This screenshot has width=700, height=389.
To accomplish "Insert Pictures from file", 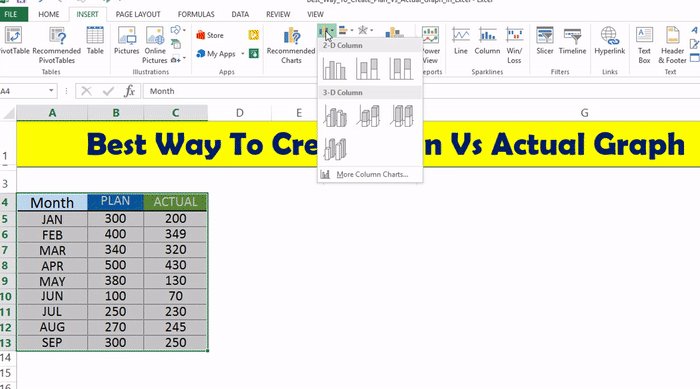I will coord(126,41).
